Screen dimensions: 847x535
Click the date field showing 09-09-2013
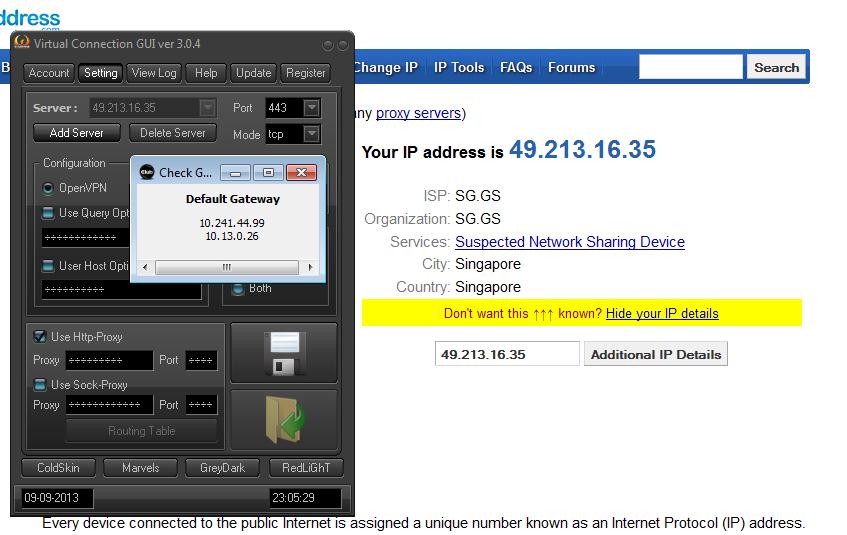57,498
